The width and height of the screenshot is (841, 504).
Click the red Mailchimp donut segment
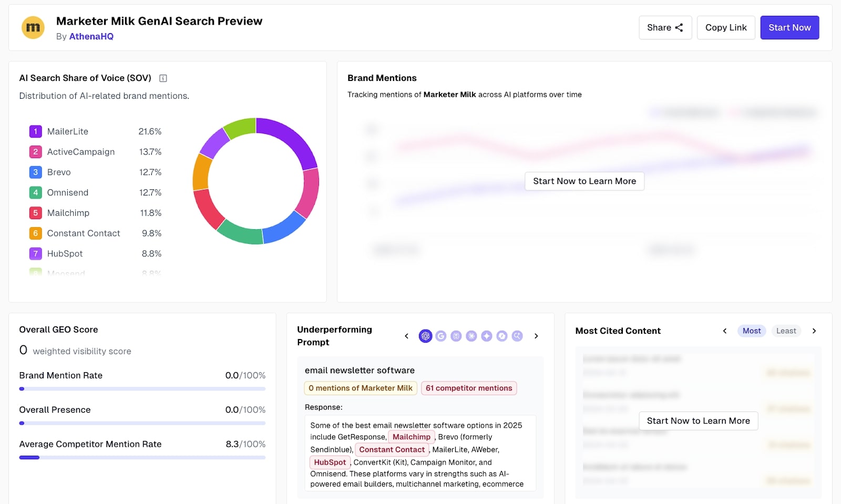[x=208, y=209]
